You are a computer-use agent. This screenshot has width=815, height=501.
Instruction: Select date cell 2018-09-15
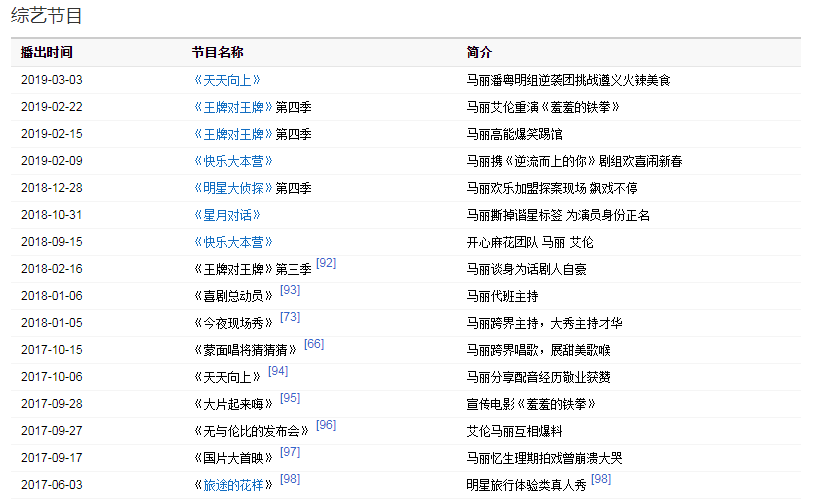(51, 242)
